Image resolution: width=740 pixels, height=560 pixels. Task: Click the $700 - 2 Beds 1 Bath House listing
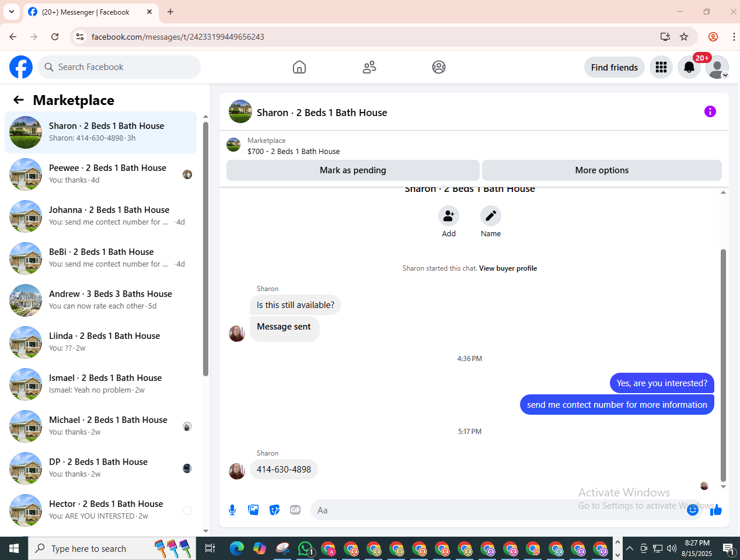294,151
